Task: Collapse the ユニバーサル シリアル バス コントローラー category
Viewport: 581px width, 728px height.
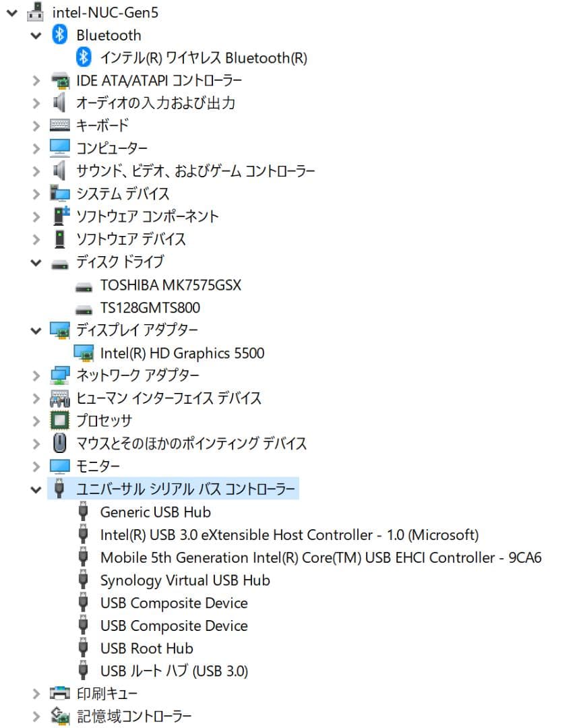Action: coord(36,489)
